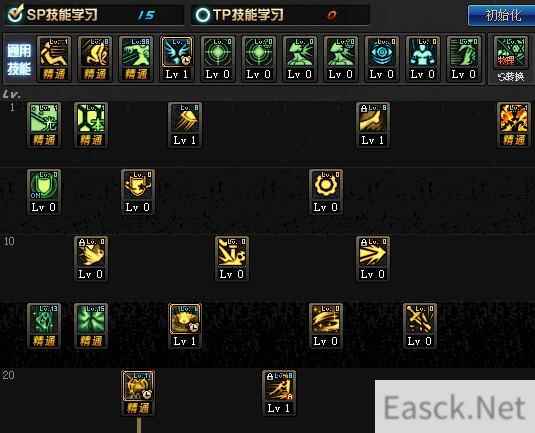Viewport: 535px width, 433px height.
Task: Select the blue armored figure skill icon
Action: [423, 59]
